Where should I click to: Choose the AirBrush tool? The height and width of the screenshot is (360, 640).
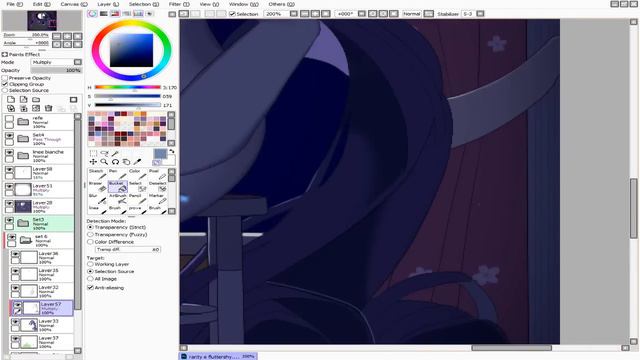118,198
